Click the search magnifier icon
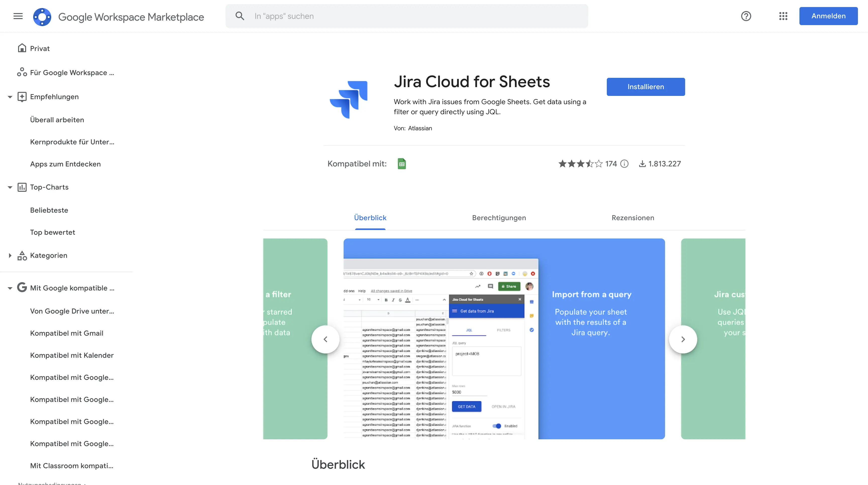Image resolution: width=868 pixels, height=485 pixels. tap(240, 16)
